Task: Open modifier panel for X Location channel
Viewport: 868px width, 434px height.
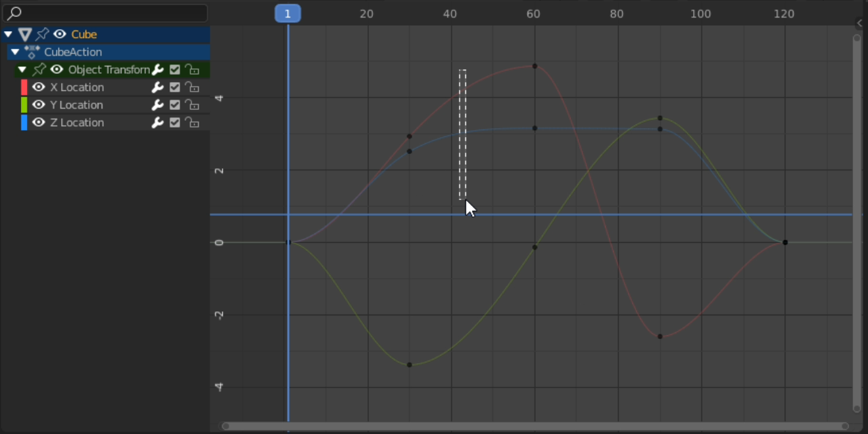Action: 157,87
